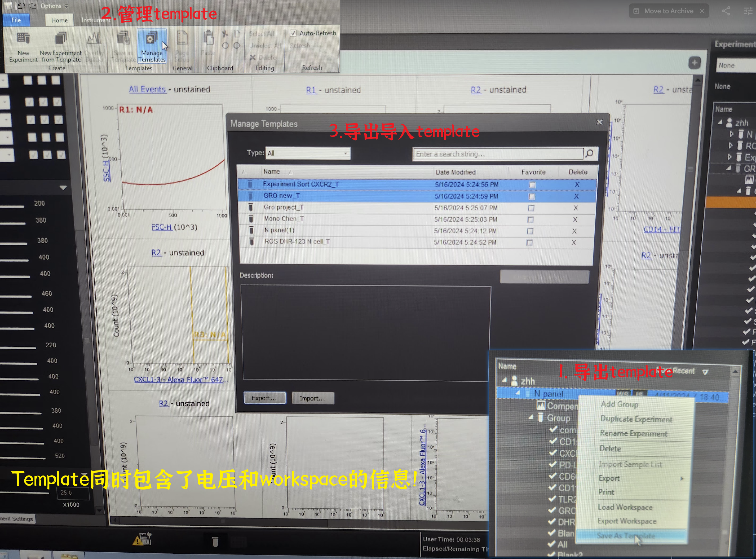The height and width of the screenshot is (559, 756).
Task: Toggle the Auto-Refresh checkbox
Action: pyautogui.click(x=293, y=33)
